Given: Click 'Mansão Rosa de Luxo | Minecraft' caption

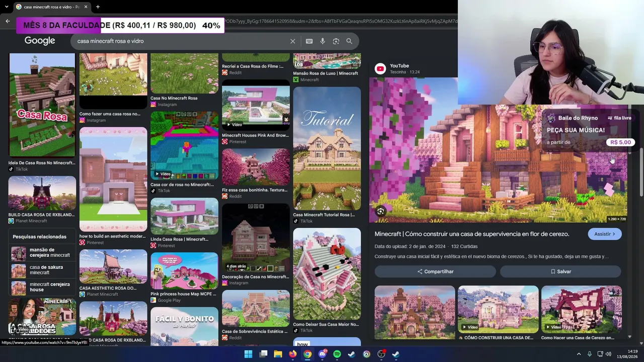Looking at the screenshot, I should [x=326, y=73].
